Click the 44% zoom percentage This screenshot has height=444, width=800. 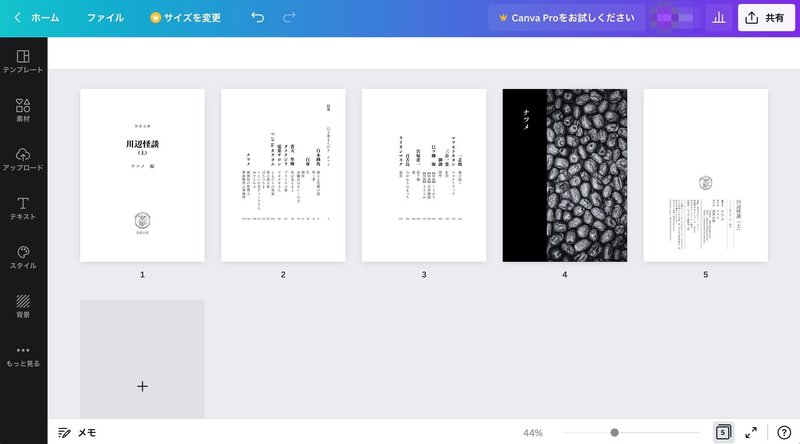pyautogui.click(x=533, y=433)
